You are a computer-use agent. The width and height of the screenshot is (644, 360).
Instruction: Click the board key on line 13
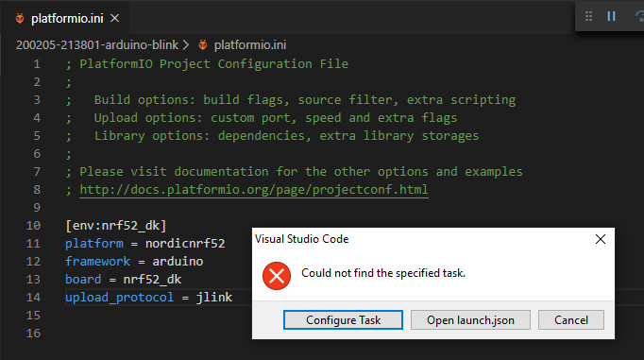(x=83, y=280)
